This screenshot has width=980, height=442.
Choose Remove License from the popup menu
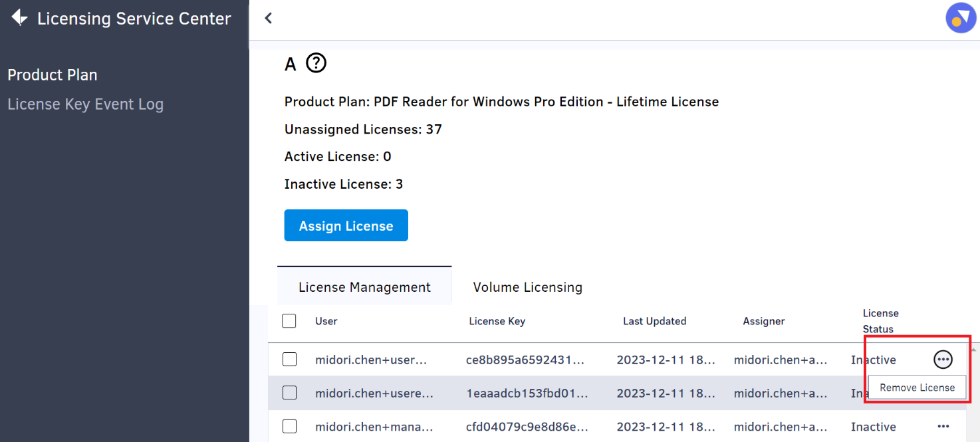[x=918, y=387]
